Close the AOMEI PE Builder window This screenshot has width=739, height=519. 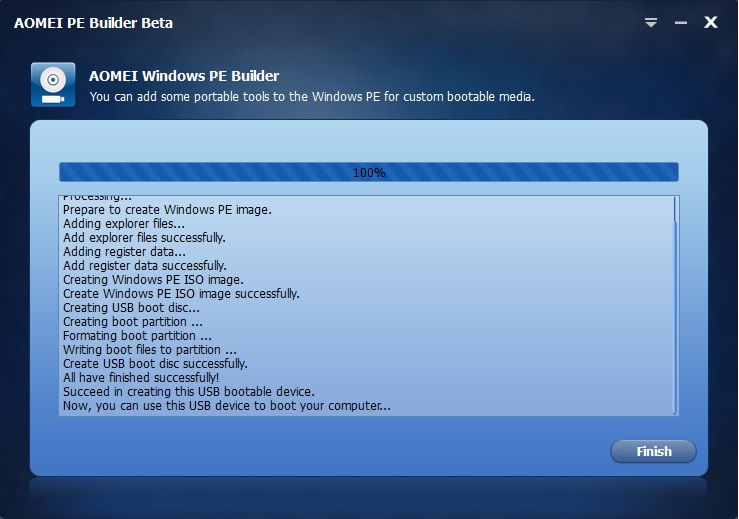(711, 22)
